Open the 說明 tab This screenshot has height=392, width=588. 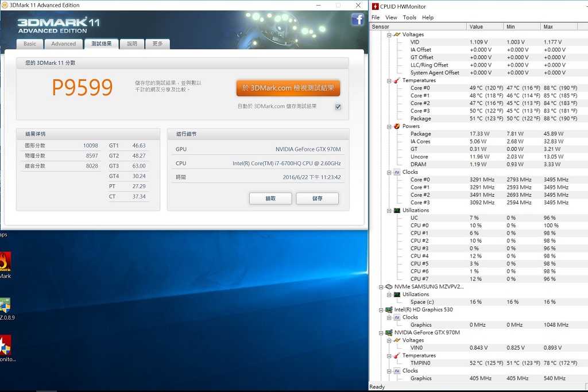132,44
